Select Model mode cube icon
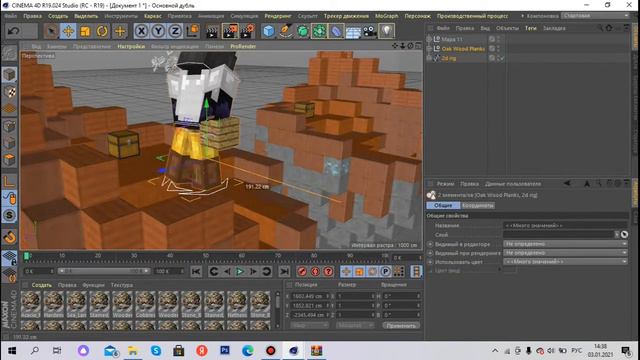The width and height of the screenshot is (640, 360). point(9,75)
